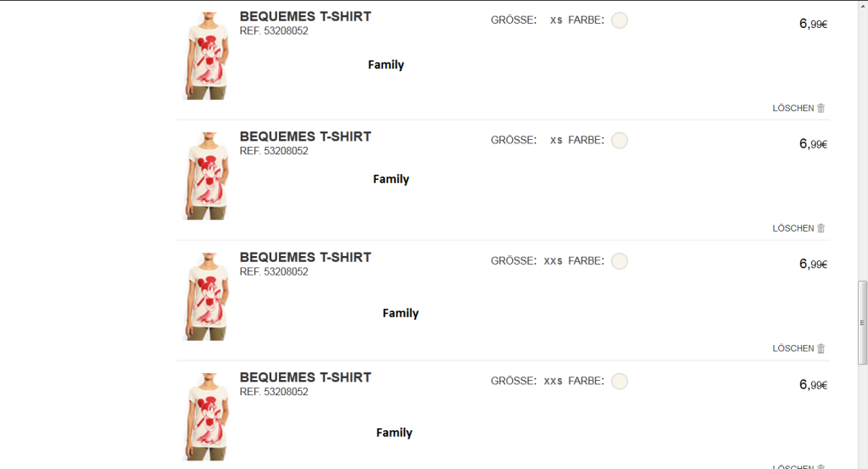Viewport: 868px width, 469px height.
Task: Click the FARBE swatch of the third item
Action: (x=620, y=261)
